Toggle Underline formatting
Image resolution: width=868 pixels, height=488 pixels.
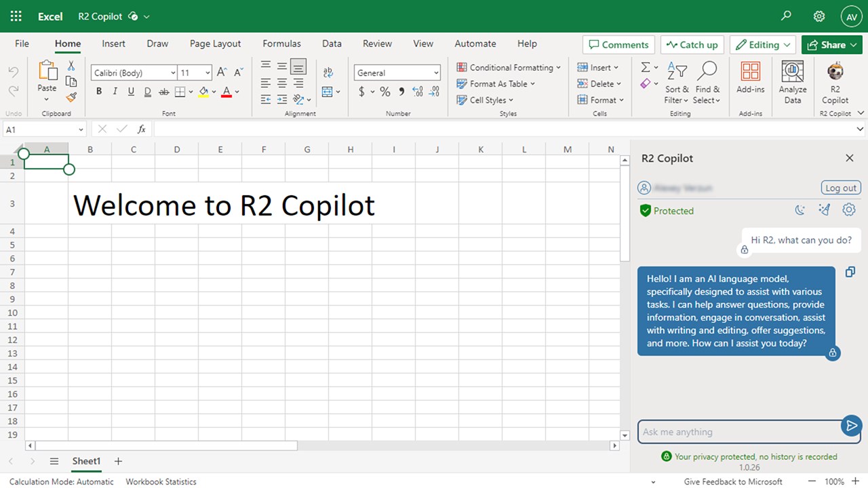click(x=132, y=91)
